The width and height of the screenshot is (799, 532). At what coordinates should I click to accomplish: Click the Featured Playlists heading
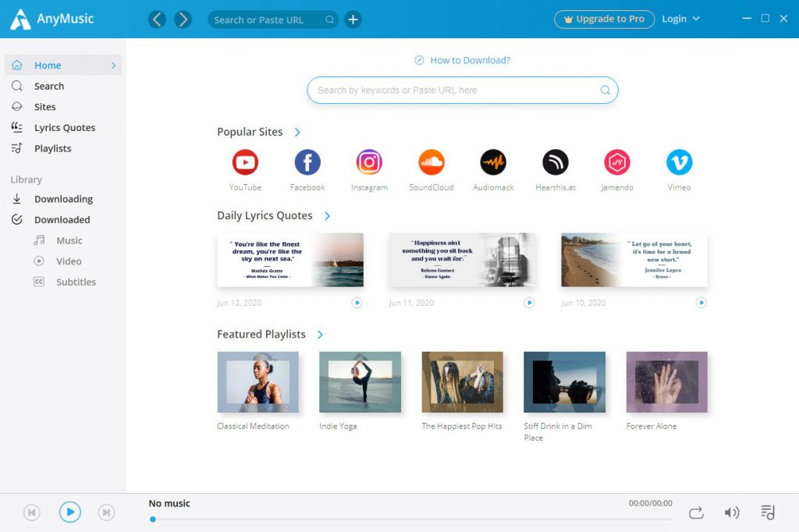point(261,335)
